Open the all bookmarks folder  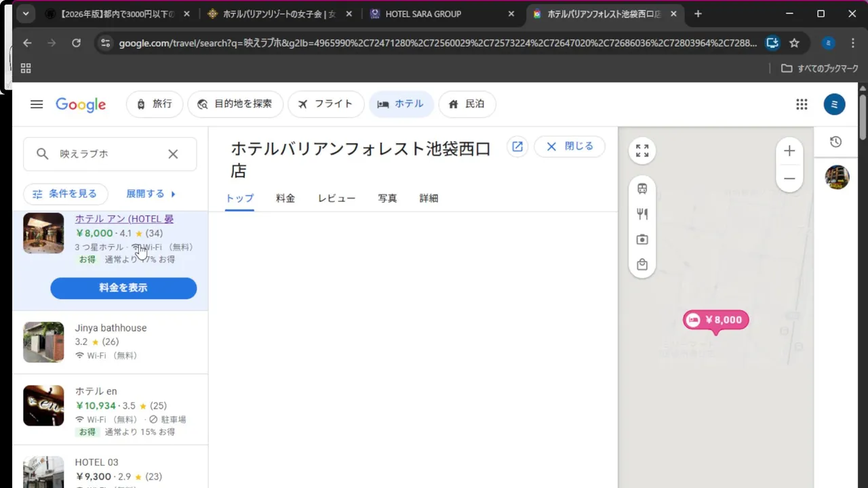point(820,68)
